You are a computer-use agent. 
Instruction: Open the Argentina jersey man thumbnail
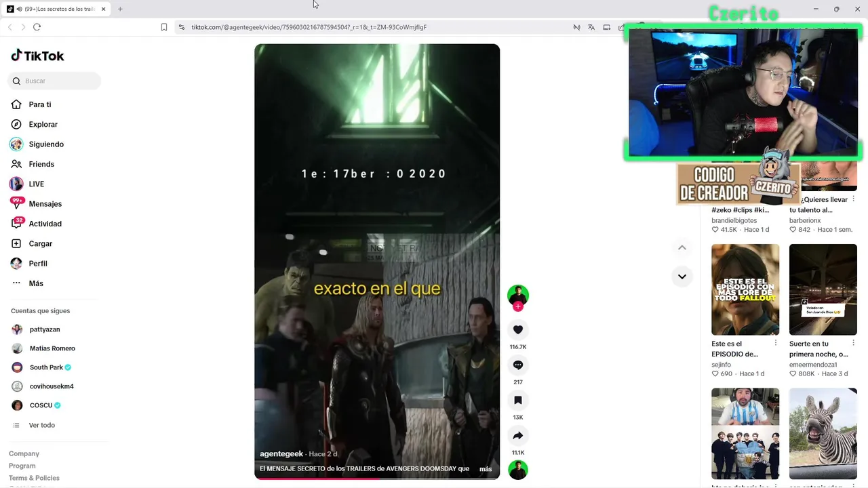[x=745, y=434]
